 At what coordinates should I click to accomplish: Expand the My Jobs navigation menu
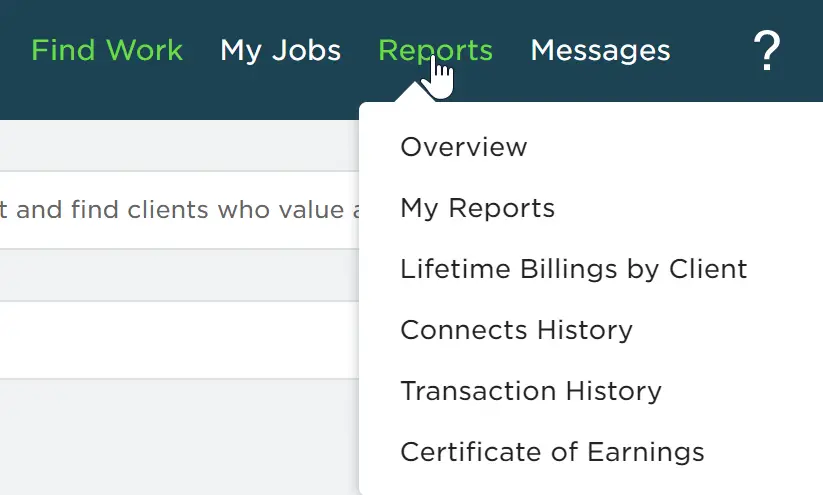(x=281, y=51)
